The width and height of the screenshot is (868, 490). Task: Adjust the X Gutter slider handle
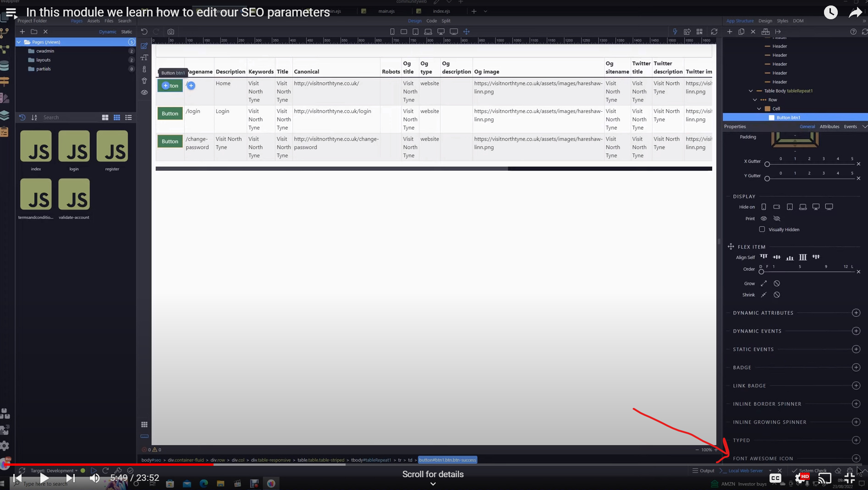[767, 164]
